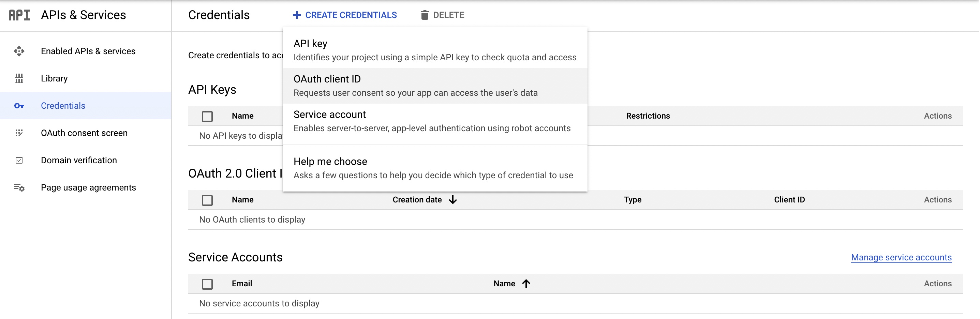Click the Restrictions column header
The width and height of the screenshot is (980, 319).
[648, 116]
